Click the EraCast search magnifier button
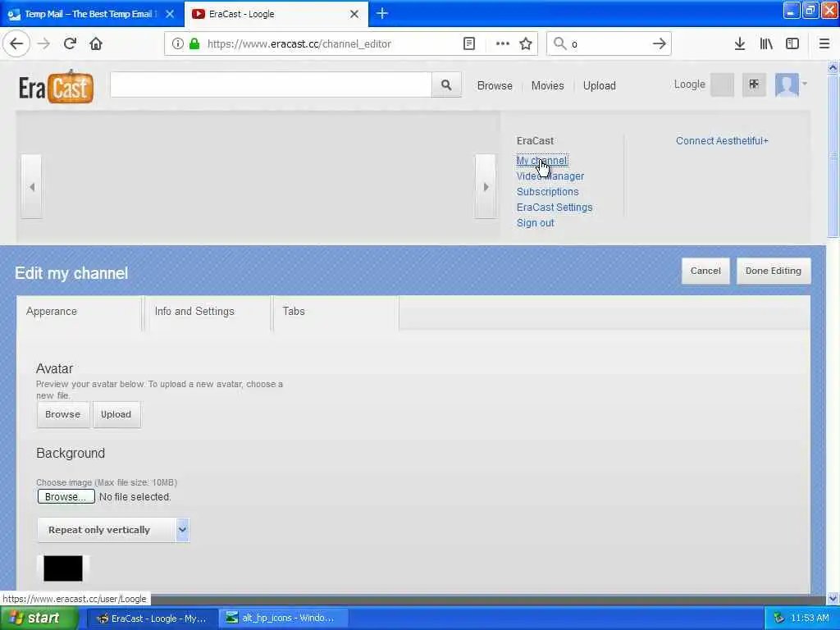The height and width of the screenshot is (630, 840). (x=446, y=84)
